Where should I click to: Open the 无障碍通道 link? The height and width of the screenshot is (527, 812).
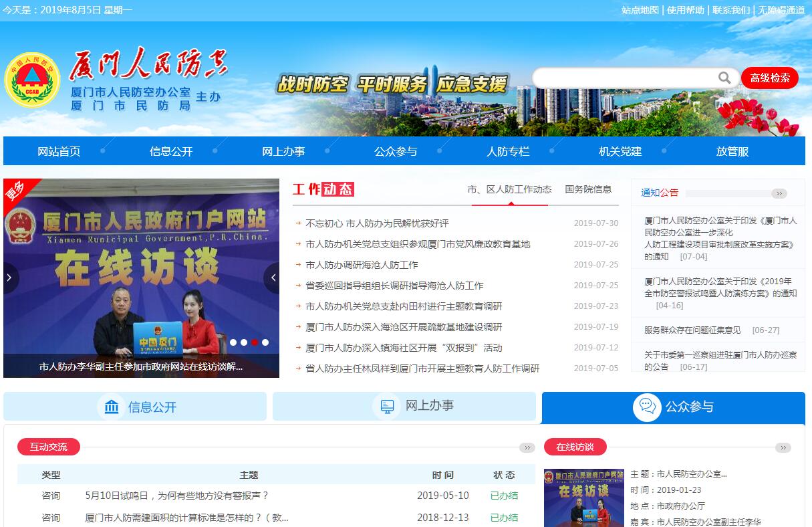[781, 10]
